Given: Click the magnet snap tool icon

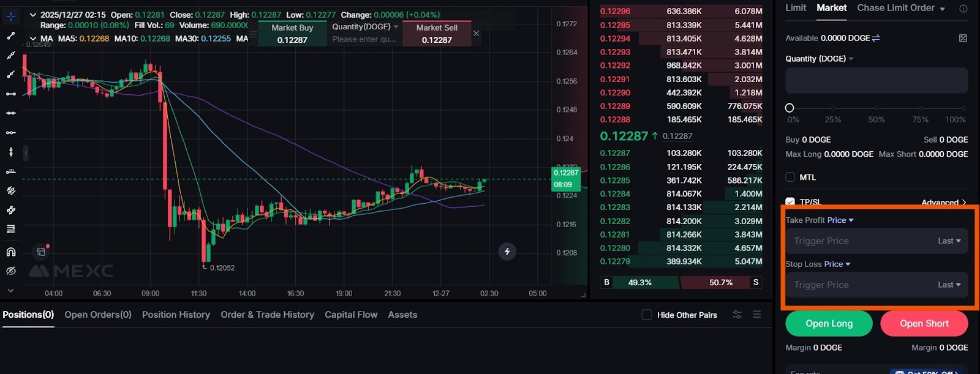Looking at the screenshot, I should (x=11, y=252).
